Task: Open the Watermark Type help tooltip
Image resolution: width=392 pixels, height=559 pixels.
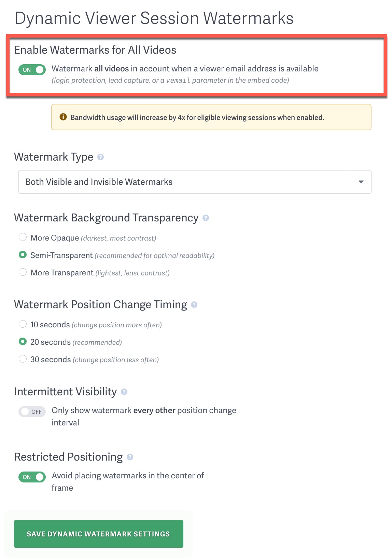Action: (100, 157)
